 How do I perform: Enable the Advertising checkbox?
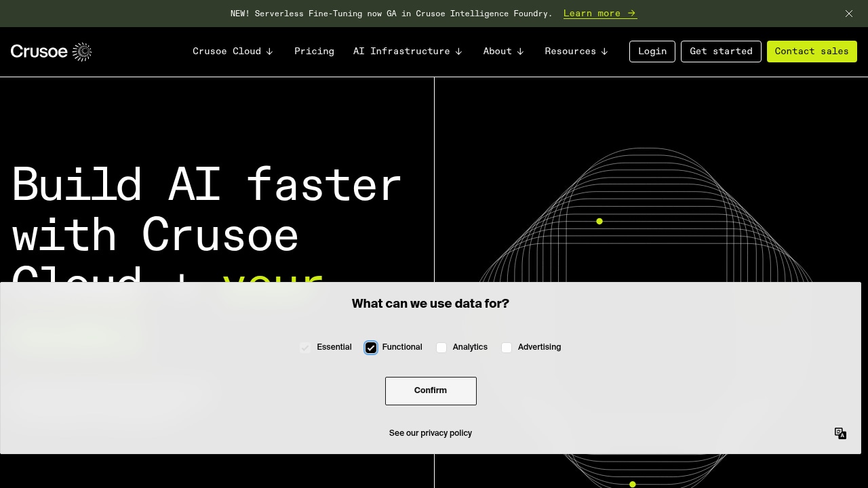(507, 348)
